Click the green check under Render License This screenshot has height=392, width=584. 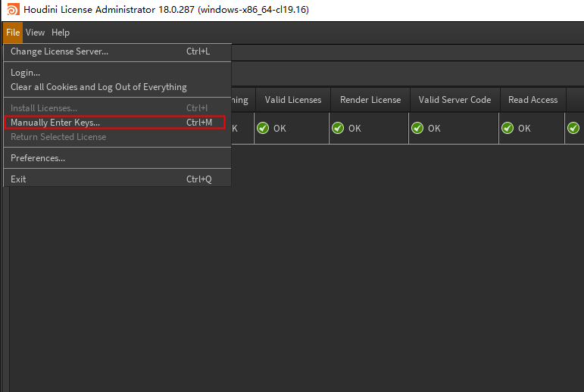click(x=338, y=128)
